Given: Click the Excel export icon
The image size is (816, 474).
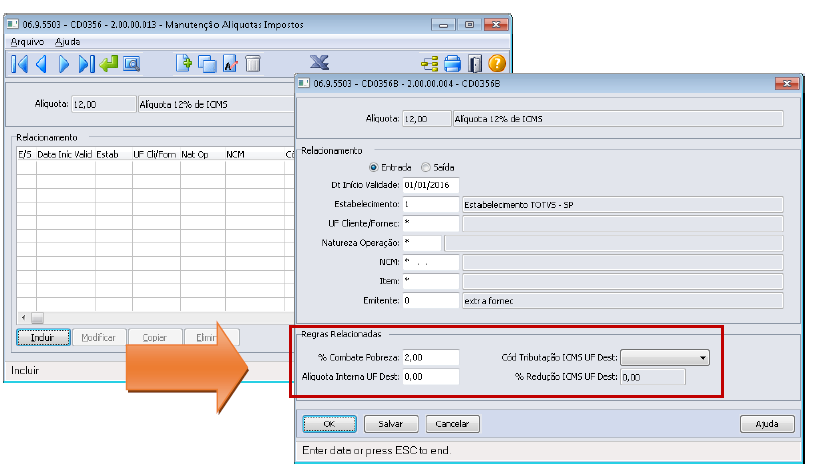Looking at the screenshot, I should click(x=319, y=62).
